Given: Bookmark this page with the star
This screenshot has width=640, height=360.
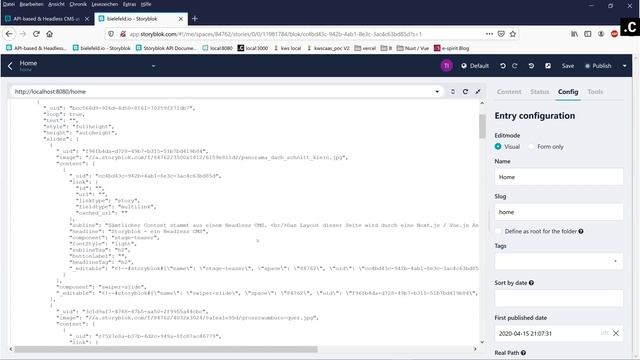Looking at the screenshot, I should pos(513,34).
